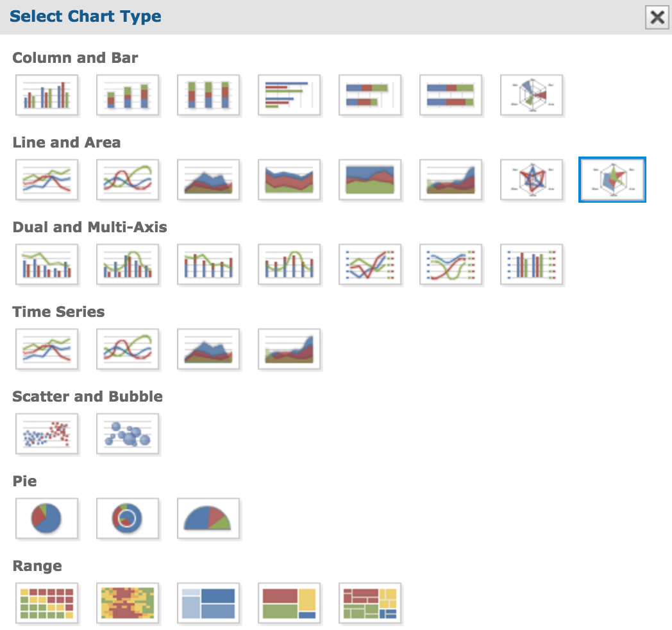Pick the donut pie chart
Image resolution: width=672 pixels, height=630 pixels.
coord(128,518)
